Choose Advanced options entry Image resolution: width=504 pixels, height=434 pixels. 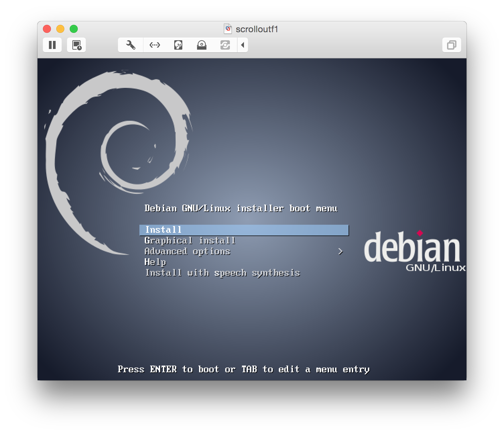187,252
